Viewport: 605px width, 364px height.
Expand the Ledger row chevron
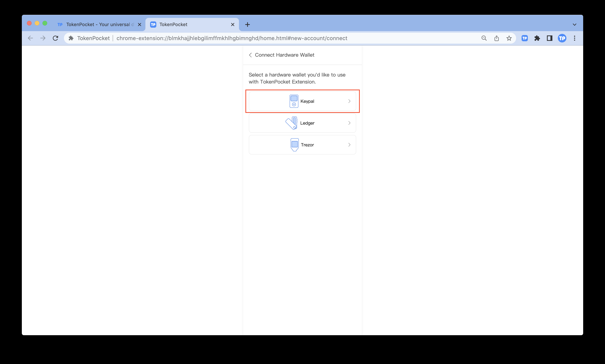point(349,123)
